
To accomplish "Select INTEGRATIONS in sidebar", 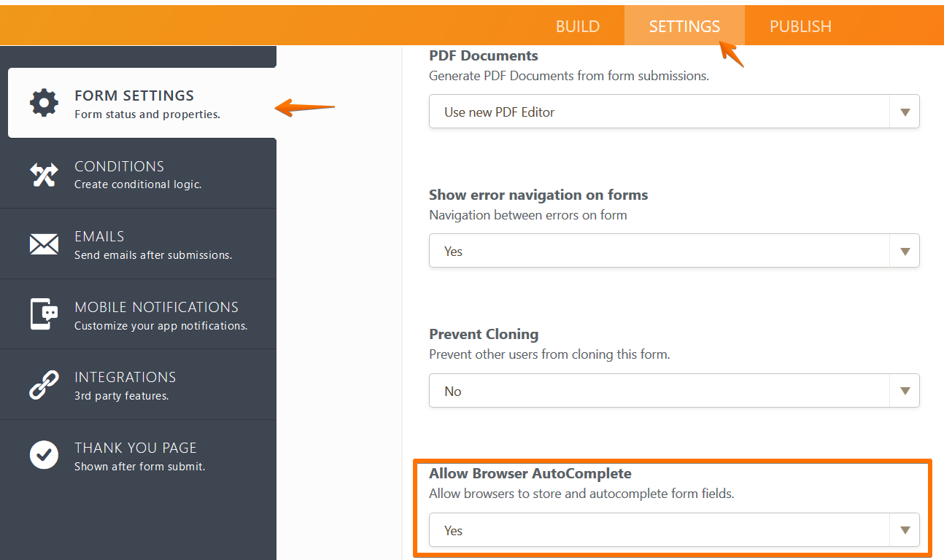I will click(x=138, y=384).
